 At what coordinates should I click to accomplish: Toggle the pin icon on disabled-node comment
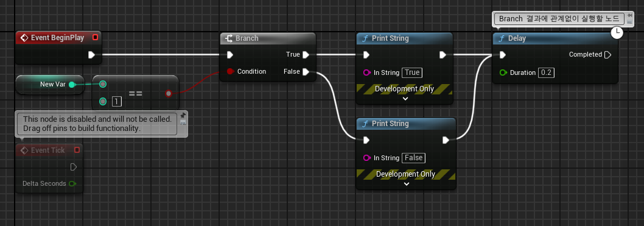[x=183, y=115]
